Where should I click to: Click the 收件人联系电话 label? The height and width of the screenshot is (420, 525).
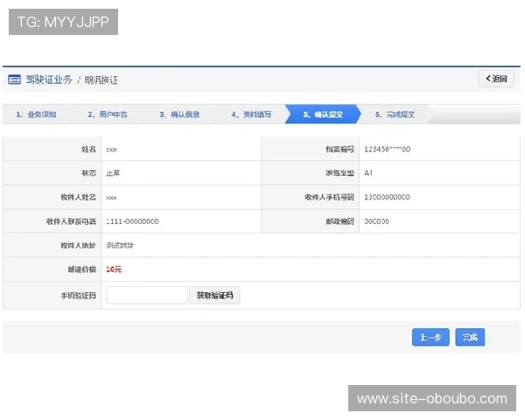coord(71,221)
